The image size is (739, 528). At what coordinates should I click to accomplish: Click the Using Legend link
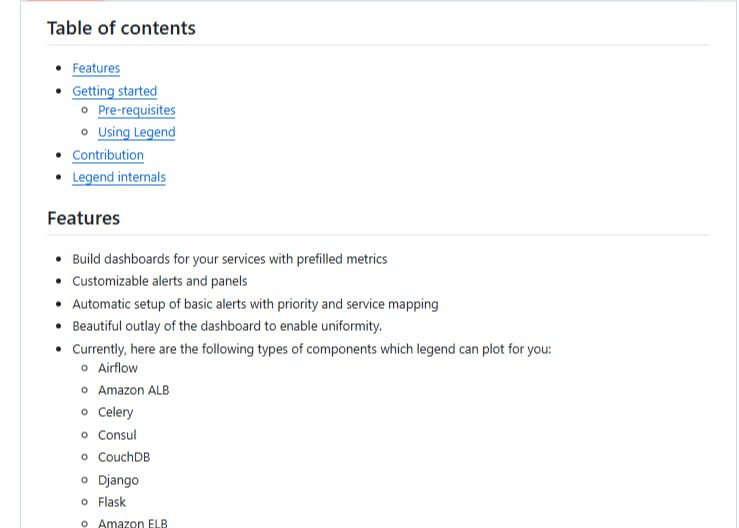pyautogui.click(x=136, y=132)
